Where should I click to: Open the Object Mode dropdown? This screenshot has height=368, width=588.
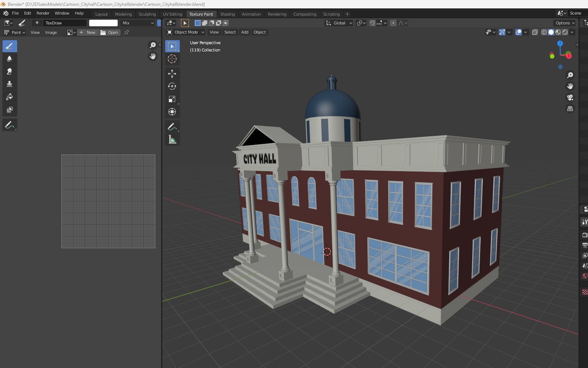click(x=186, y=32)
